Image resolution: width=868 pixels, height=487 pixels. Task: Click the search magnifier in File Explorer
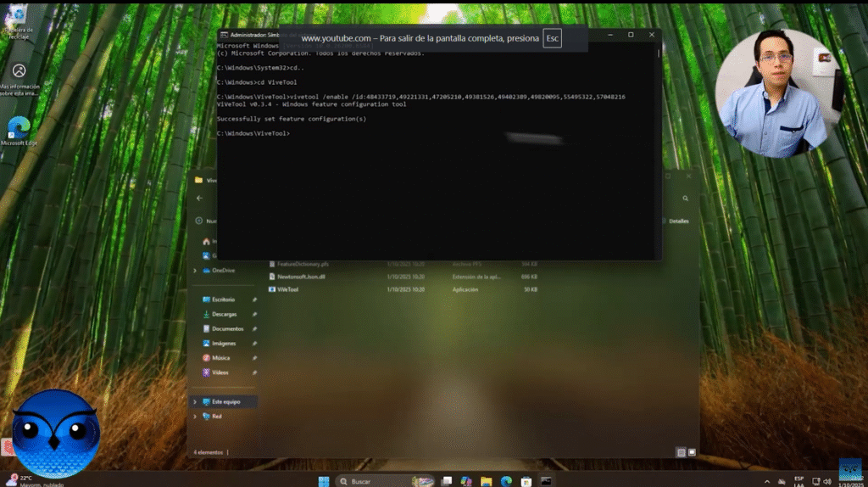click(x=685, y=199)
